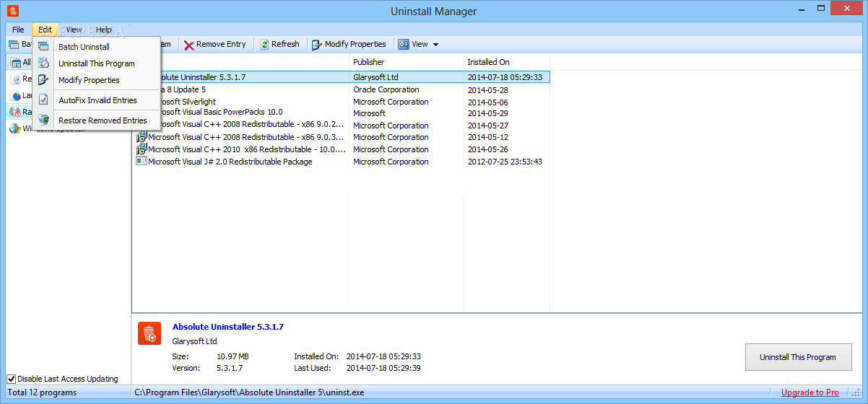
Task: Click Refresh toolbar button label
Action: 285,44
